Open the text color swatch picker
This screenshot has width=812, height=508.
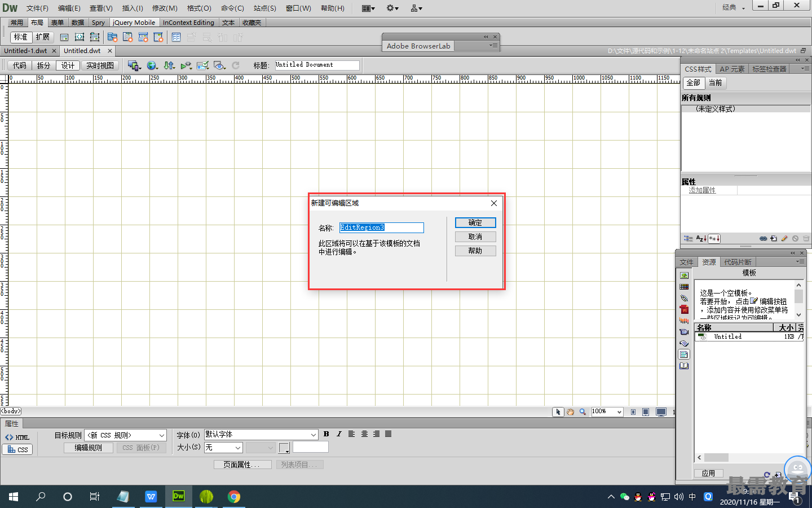click(284, 448)
